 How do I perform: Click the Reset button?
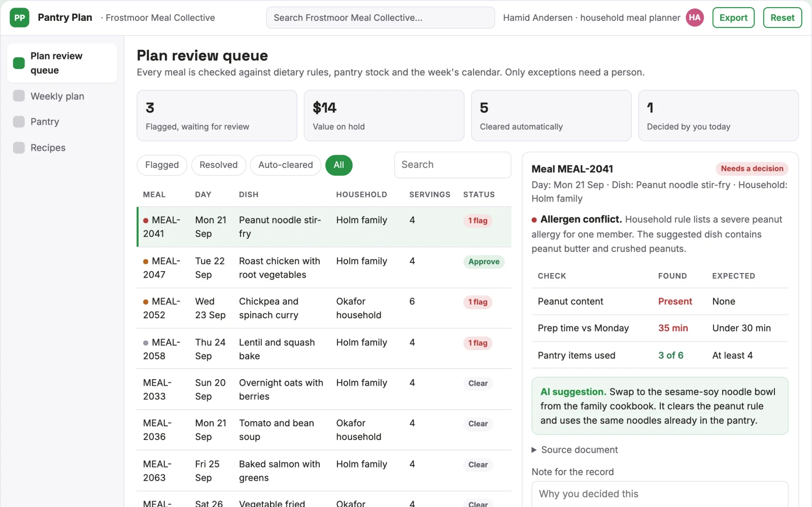(783, 18)
